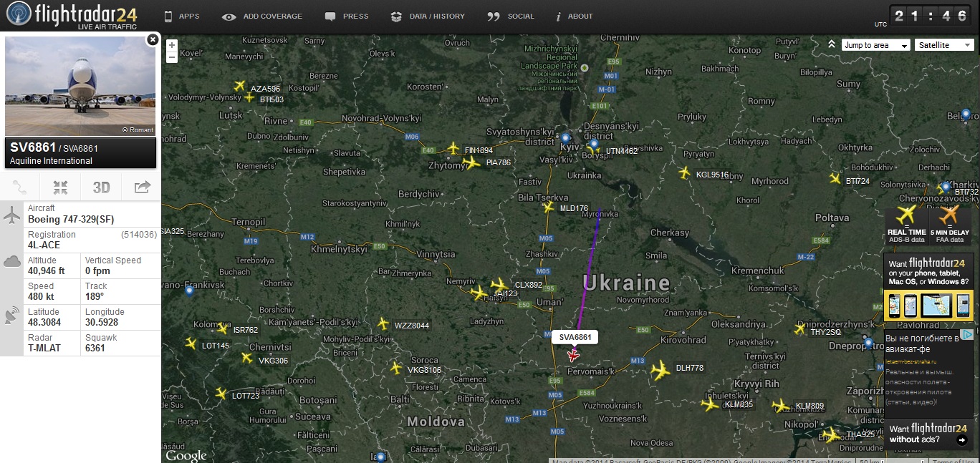Collapse the top-right options with double chevron
The image size is (980, 463).
pos(831,44)
